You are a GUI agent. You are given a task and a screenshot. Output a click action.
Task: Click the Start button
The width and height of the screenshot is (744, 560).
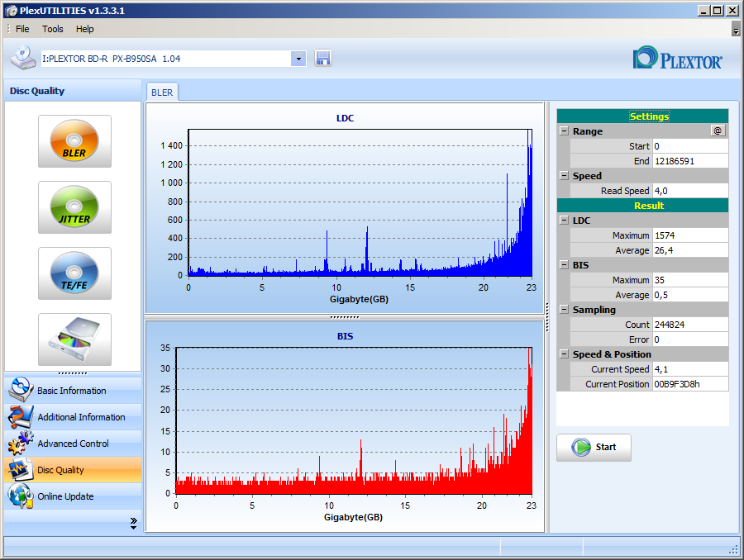pyautogui.click(x=594, y=447)
